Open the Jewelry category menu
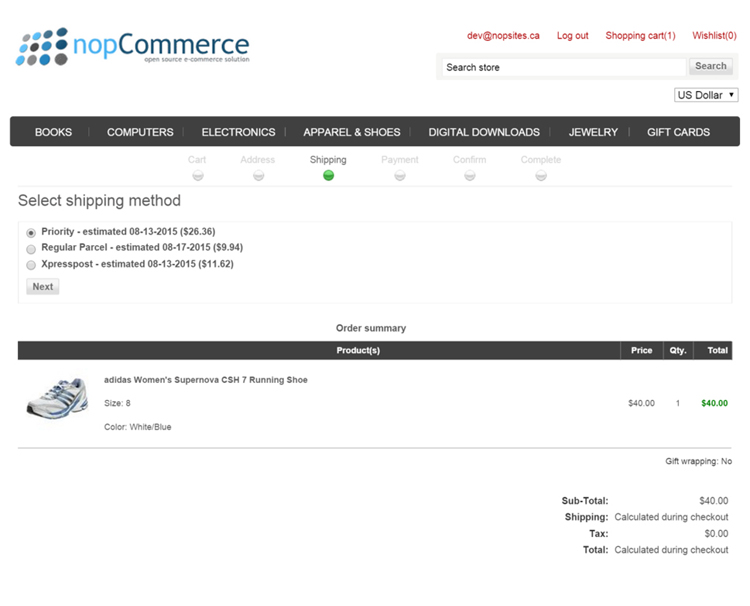The image size is (750, 606). [593, 132]
